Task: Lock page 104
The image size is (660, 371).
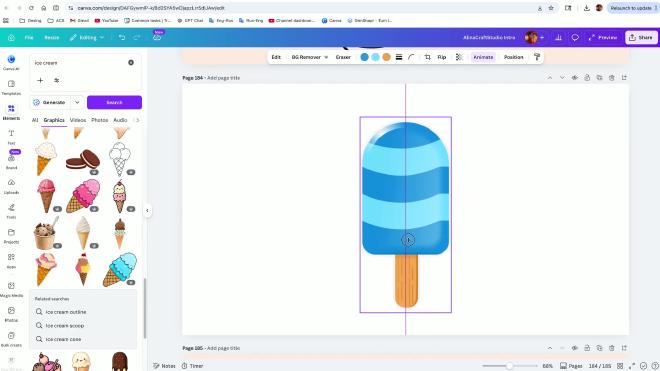Action: pos(587,77)
